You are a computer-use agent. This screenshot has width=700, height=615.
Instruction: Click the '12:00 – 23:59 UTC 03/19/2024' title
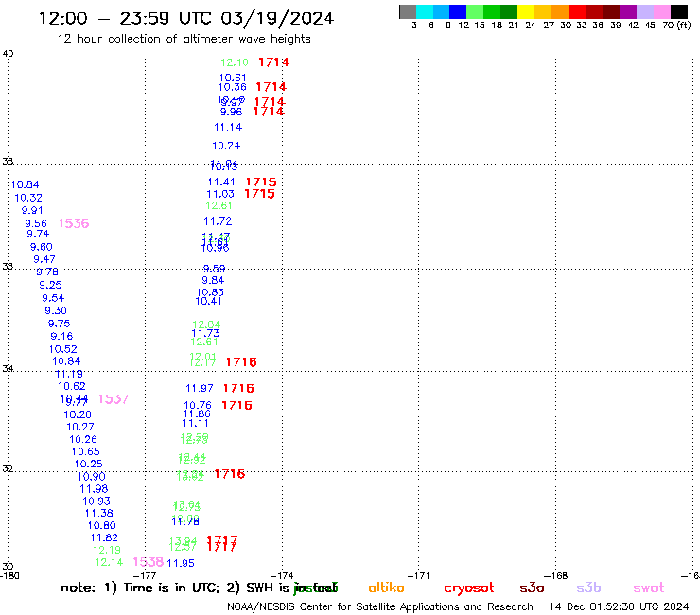(x=186, y=18)
